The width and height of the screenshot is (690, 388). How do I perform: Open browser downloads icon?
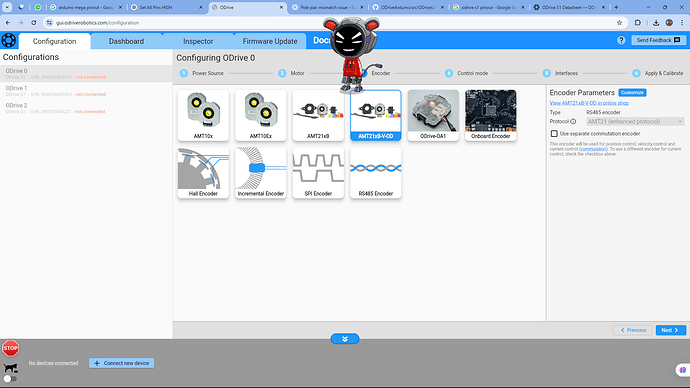(656, 22)
